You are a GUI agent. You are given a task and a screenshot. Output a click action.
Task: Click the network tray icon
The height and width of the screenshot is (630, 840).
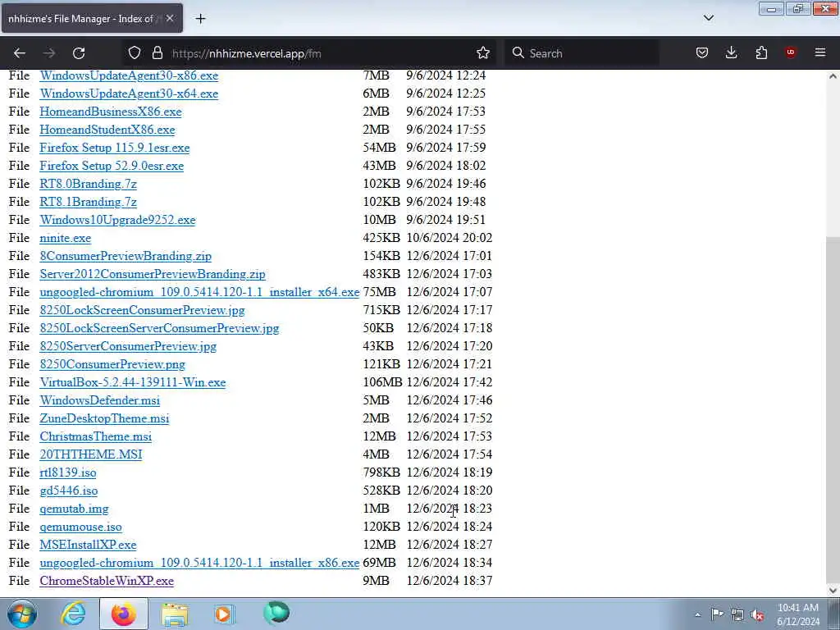click(737, 615)
